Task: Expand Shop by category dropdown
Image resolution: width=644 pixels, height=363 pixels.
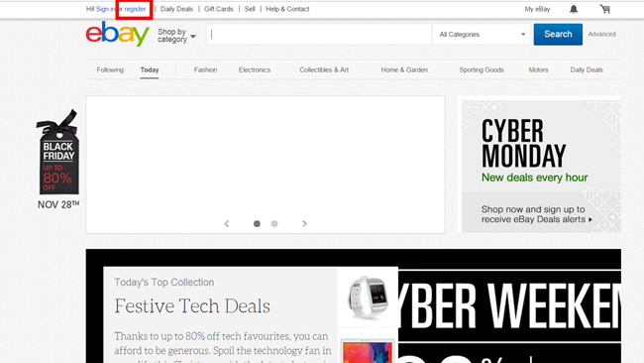Action: coord(176,36)
